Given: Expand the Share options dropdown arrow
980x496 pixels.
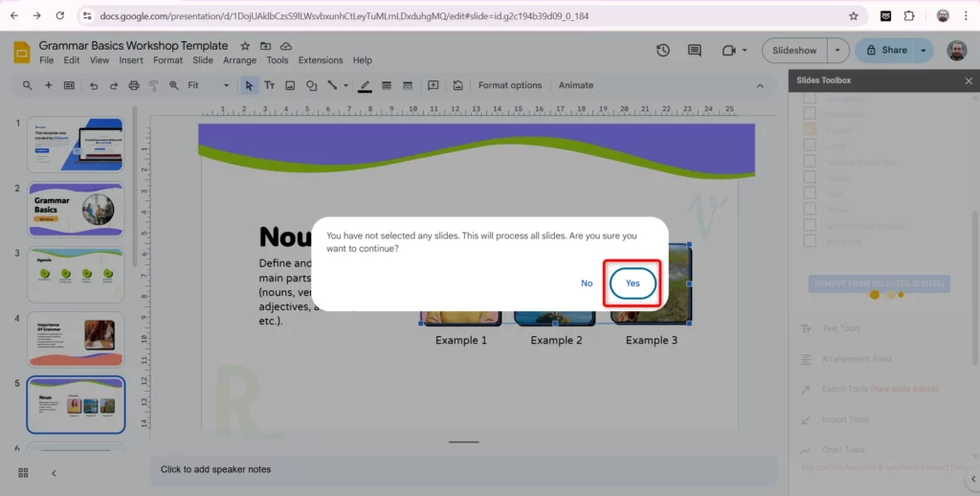Looking at the screenshot, I should pyautogui.click(x=924, y=50).
